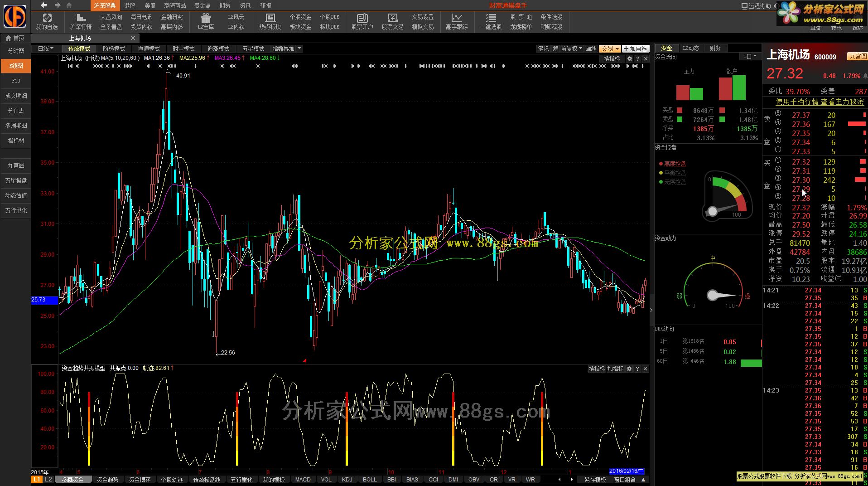
Task: Select the KDJ indicator tab
Action: 347,480
